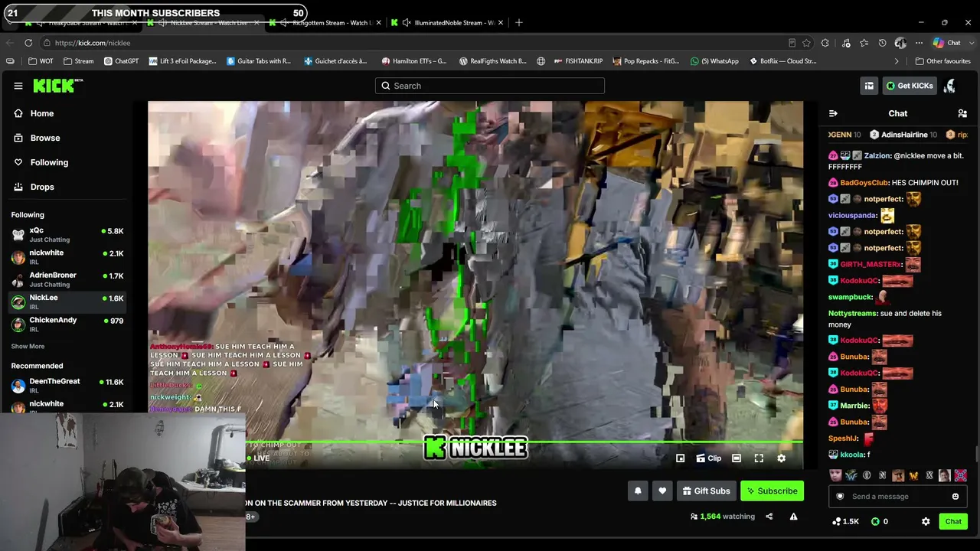Open AdrienBroner's channel in Following list
Viewport: 980px width, 551px height.
67,279
